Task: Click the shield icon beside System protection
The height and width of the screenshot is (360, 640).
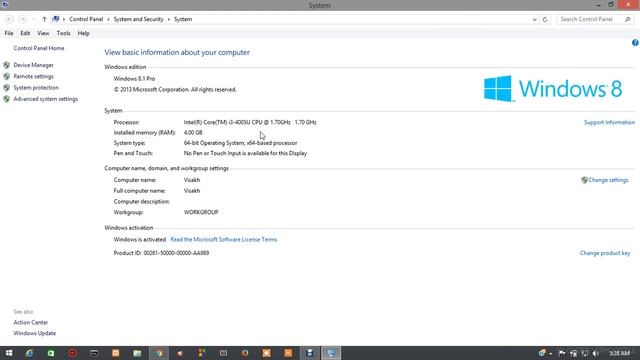Action: 7,87
